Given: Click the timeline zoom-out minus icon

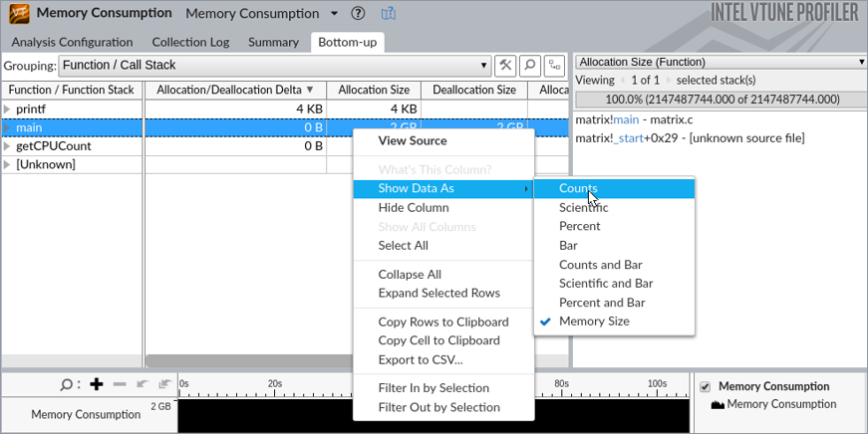Looking at the screenshot, I should point(120,384).
